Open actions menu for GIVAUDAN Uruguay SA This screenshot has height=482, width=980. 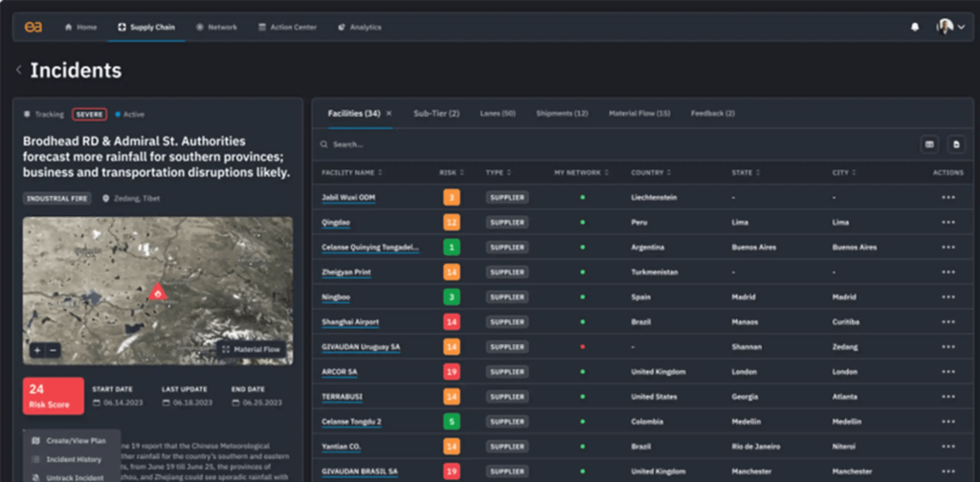pos(948,347)
